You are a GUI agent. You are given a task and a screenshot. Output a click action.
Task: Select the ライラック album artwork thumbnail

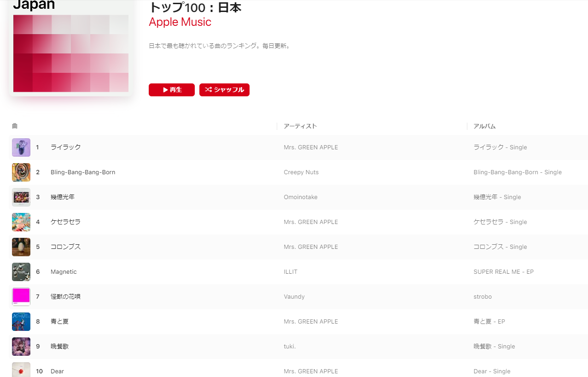pos(21,147)
